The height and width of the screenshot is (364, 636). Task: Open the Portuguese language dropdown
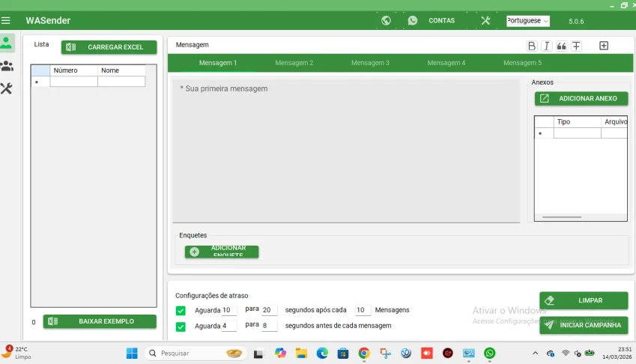pos(527,21)
